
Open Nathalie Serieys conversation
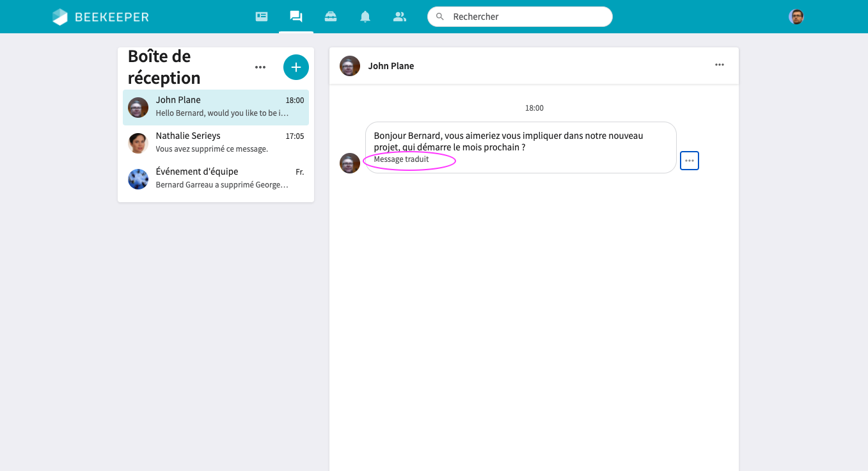pos(216,143)
